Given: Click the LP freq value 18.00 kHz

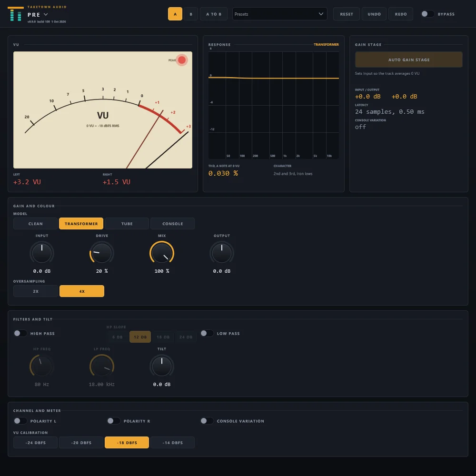Looking at the screenshot, I should 102,384.
